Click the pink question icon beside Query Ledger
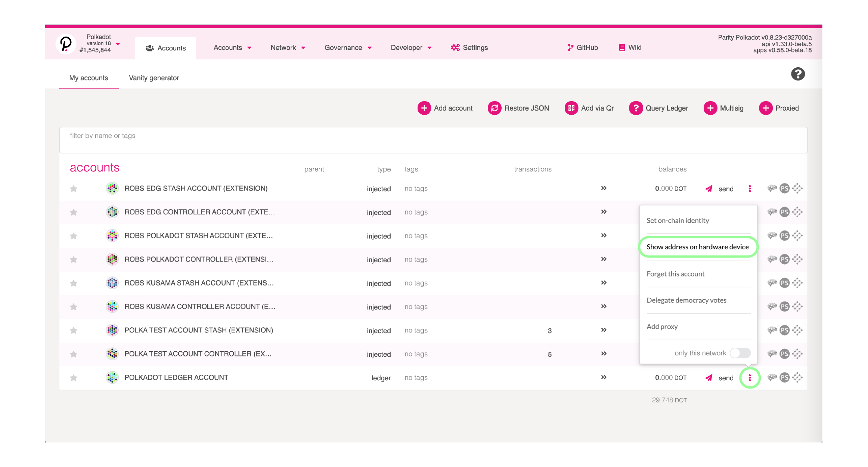Image resolution: width=868 pixels, height=467 pixels. tap(636, 108)
